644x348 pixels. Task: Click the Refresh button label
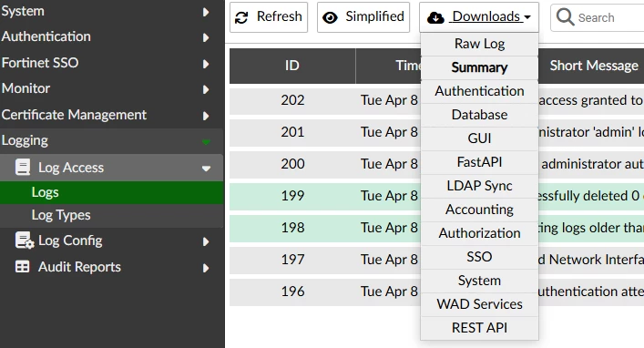tap(280, 16)
